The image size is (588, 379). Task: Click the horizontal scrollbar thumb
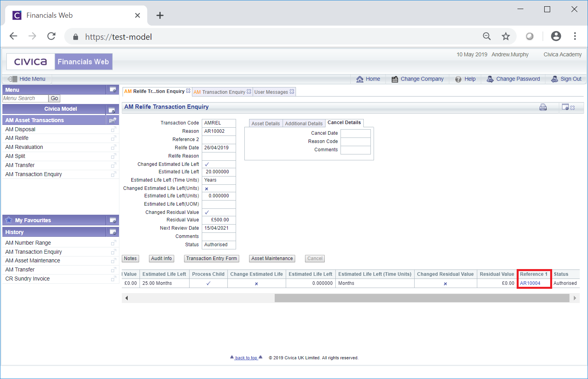tap(422, 298)
